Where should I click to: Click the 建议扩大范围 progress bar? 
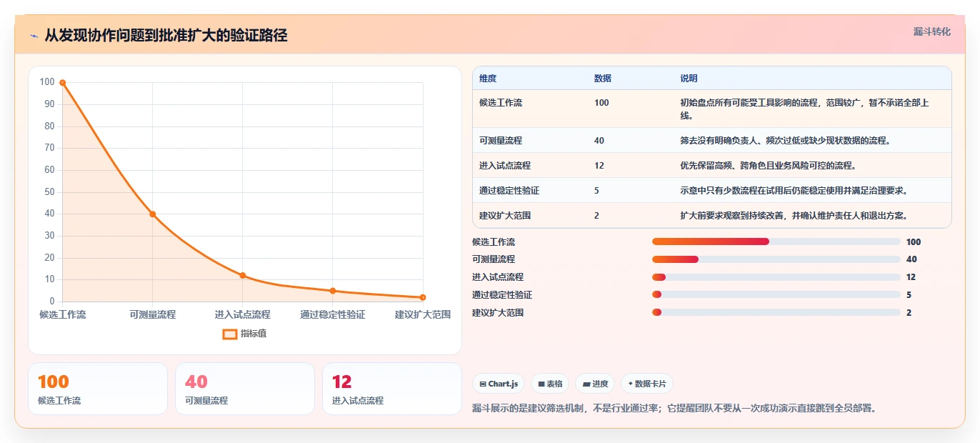point(776,312)
